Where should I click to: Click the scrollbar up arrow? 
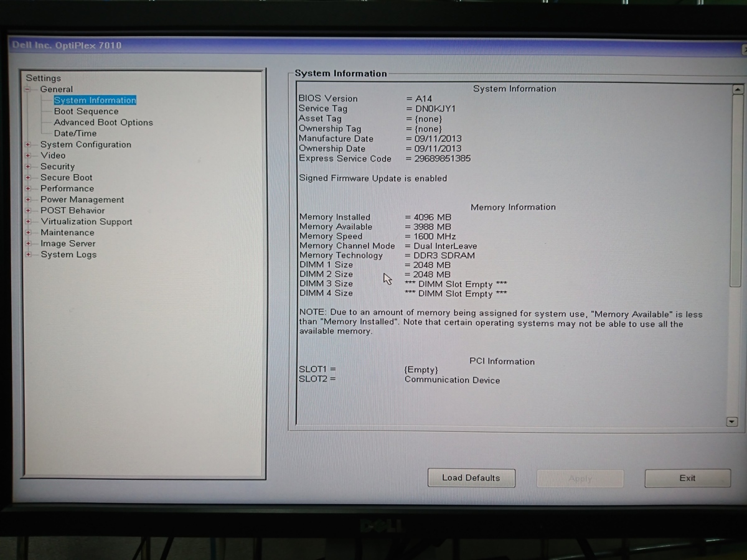click(738, 90)
